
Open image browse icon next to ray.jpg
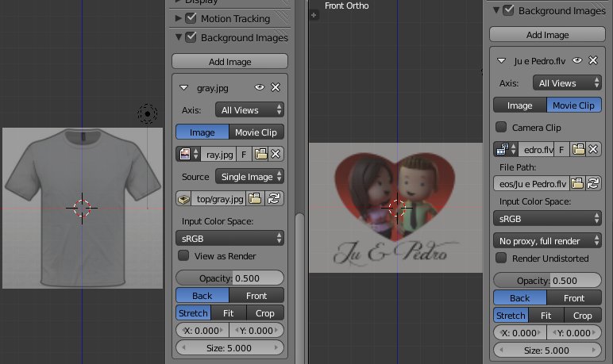(188, 155)
